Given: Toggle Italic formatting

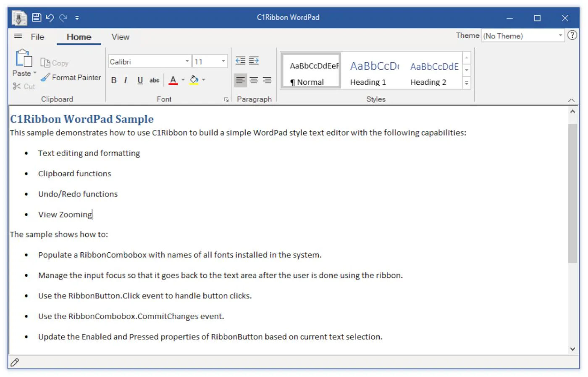Looking at the screenshot, I should click(x=126, y=80).
